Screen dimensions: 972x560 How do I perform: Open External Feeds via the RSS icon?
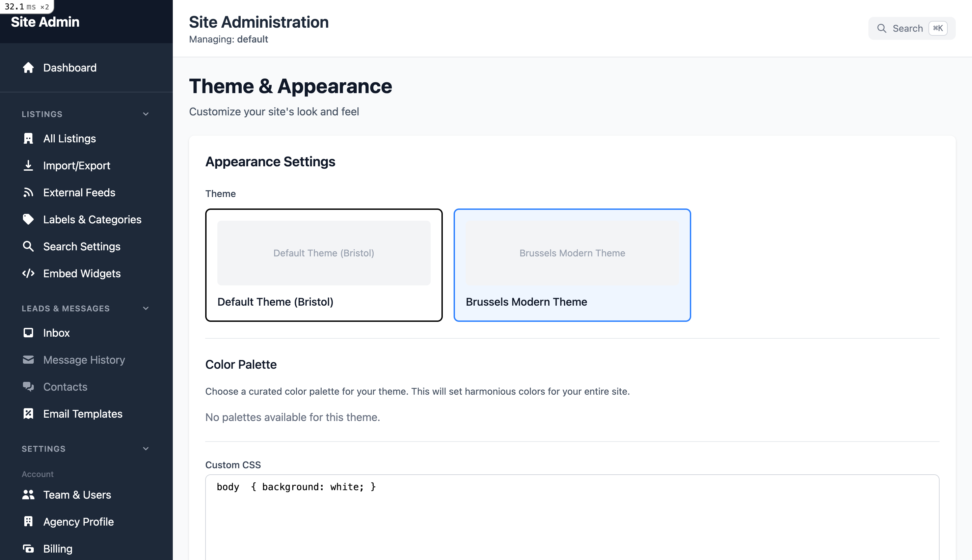coord(28,192)
